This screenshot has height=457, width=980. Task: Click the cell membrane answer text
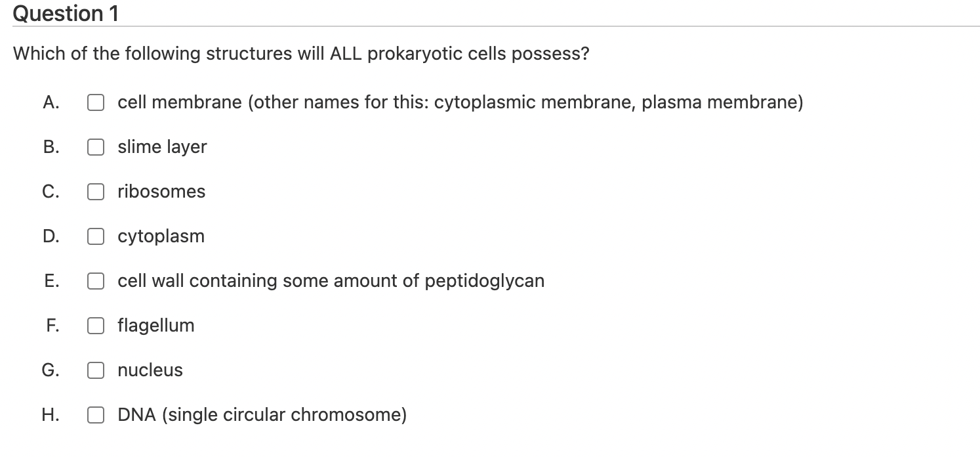click(460, 102)
